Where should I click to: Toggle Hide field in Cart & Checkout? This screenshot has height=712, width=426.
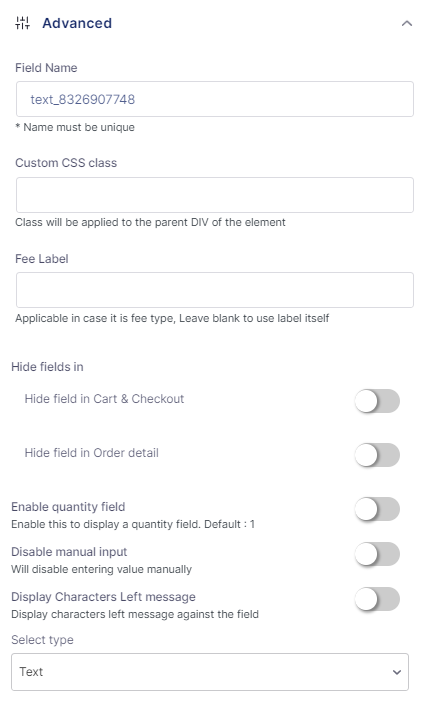(x=377, y=401)
